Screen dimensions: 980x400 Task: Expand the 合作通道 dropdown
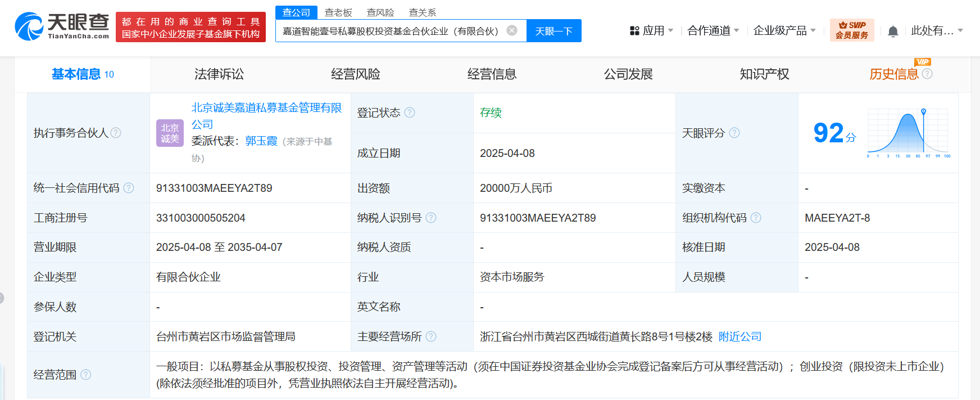(713, 31)
